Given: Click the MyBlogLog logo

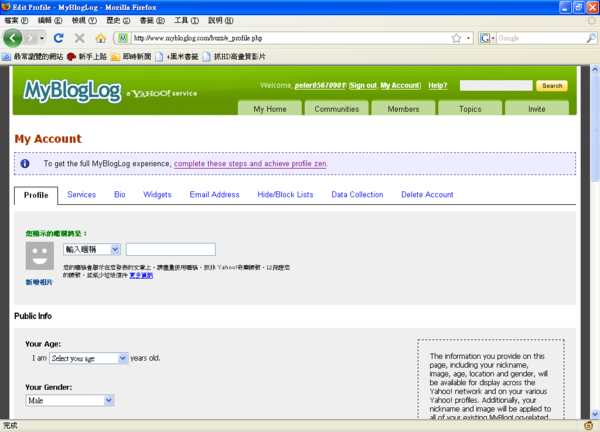Looking at the screenshot, I should click(72, 91).
